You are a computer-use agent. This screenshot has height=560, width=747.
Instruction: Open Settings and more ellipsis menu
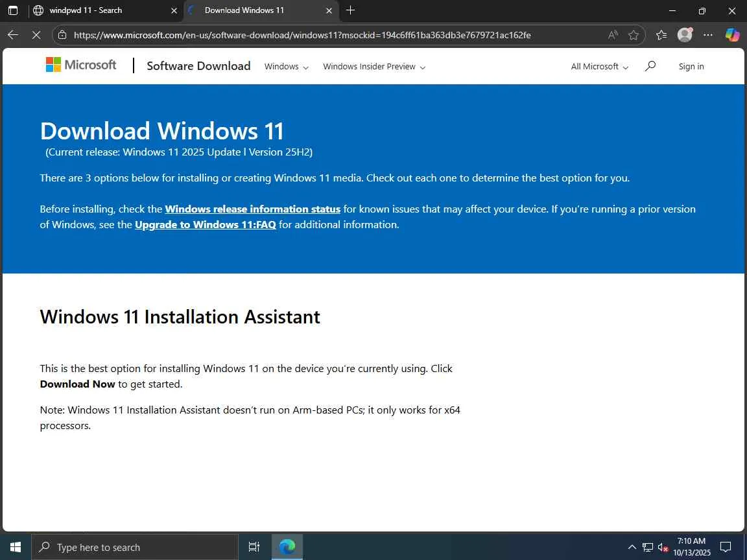[708, 35]
